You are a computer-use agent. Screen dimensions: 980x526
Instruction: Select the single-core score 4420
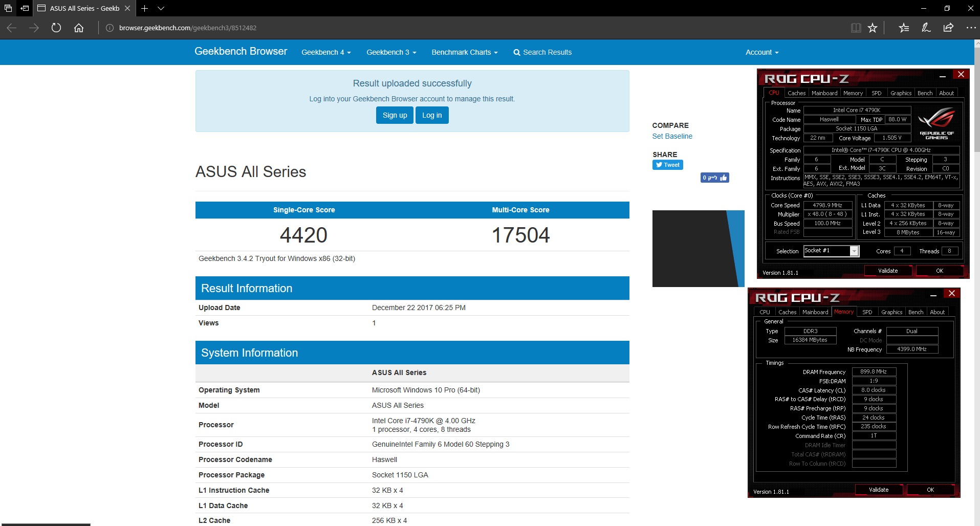pyautogui.click(x=303, y=235)
